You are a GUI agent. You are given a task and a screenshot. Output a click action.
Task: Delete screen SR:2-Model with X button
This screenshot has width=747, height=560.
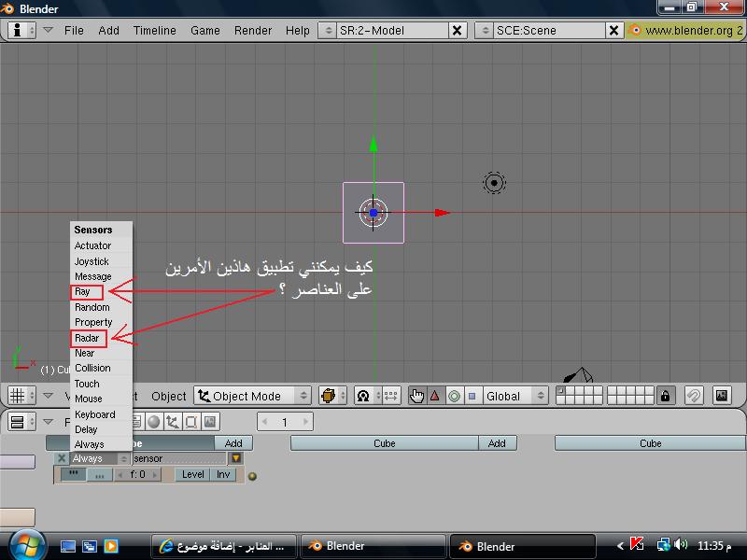pos(457,31)
